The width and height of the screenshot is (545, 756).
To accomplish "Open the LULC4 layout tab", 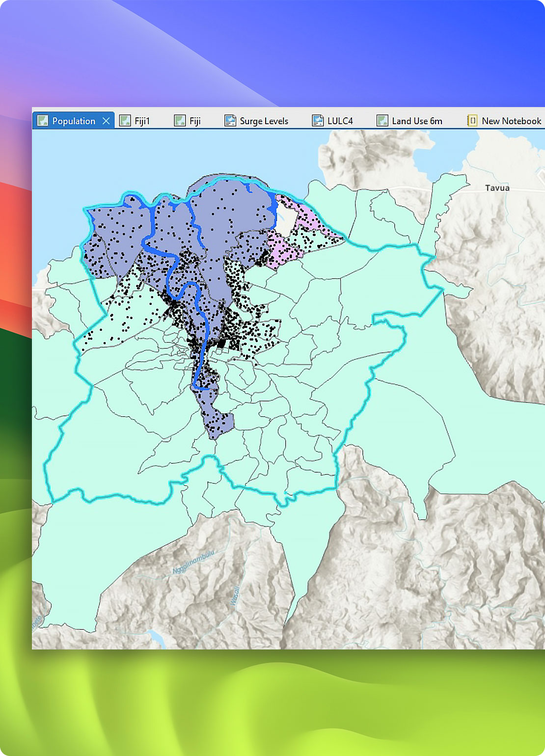I will 340,121.
